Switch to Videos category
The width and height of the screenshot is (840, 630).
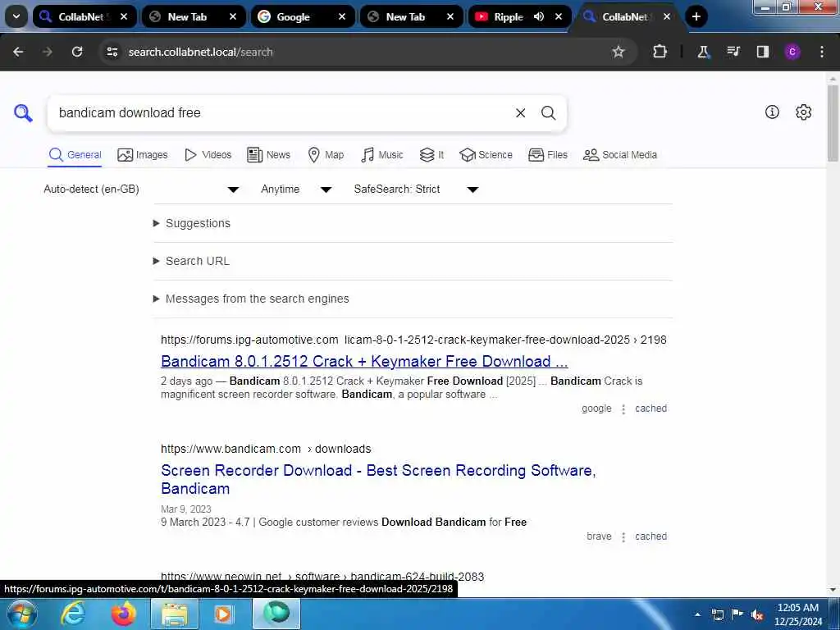coord(208,155)
